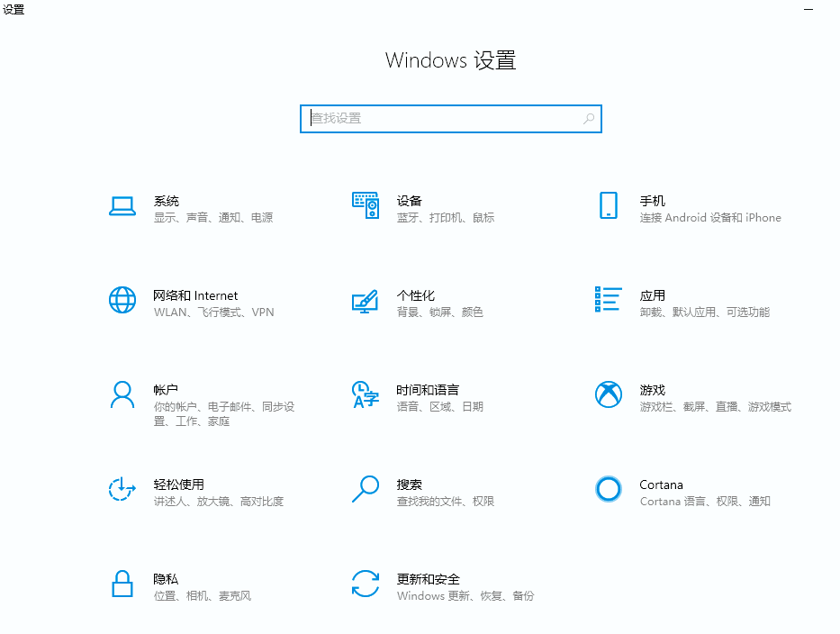Click the text Windows 更新、恢复、备份
840x634 pixels.
pos(465,595)
